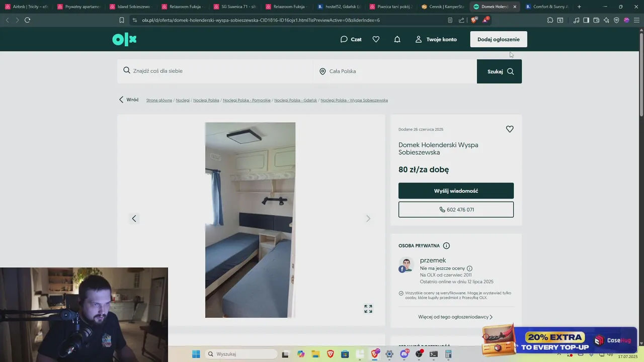The image size is (644, 362).
Task: Open the Czat messages
Action: click(x=351, y=39)
